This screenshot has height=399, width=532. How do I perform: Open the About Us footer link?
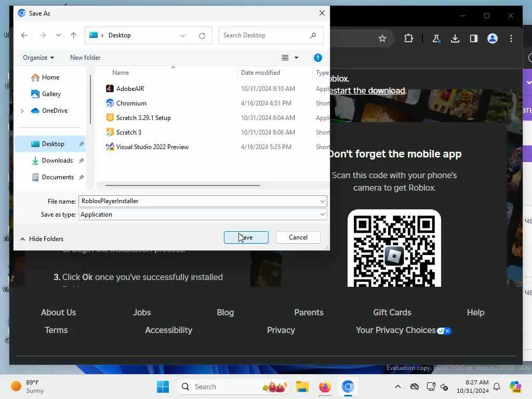pos(58,312)
